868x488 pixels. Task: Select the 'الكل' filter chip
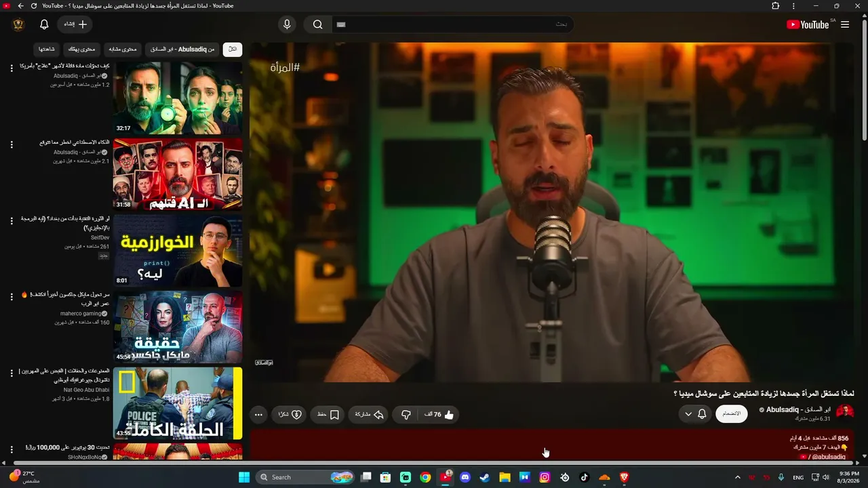233,49
